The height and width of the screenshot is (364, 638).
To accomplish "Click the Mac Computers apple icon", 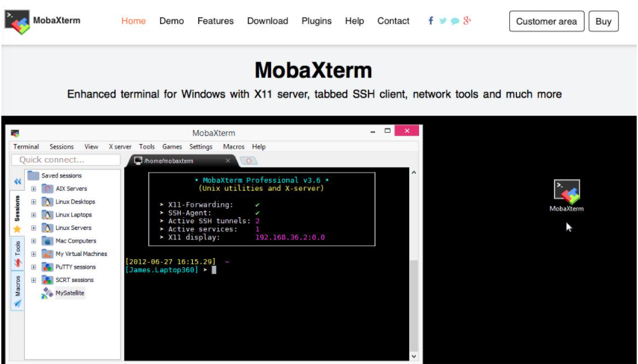I will 47,241.
